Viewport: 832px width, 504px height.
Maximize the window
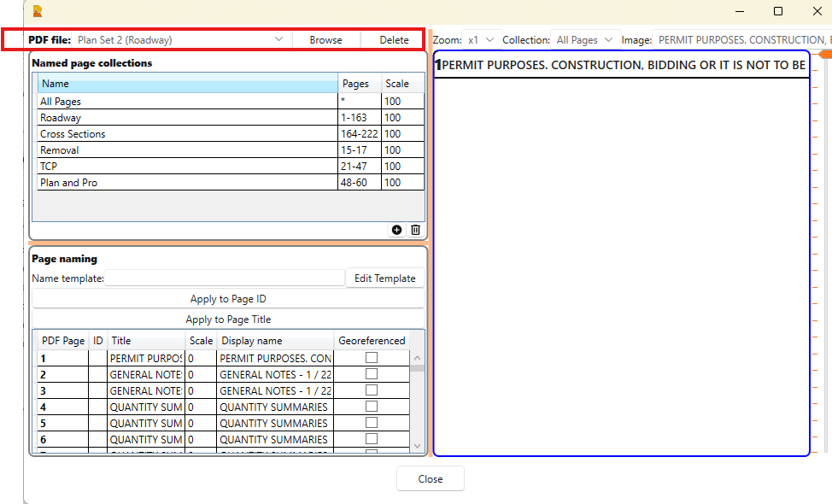coord(778,11)
